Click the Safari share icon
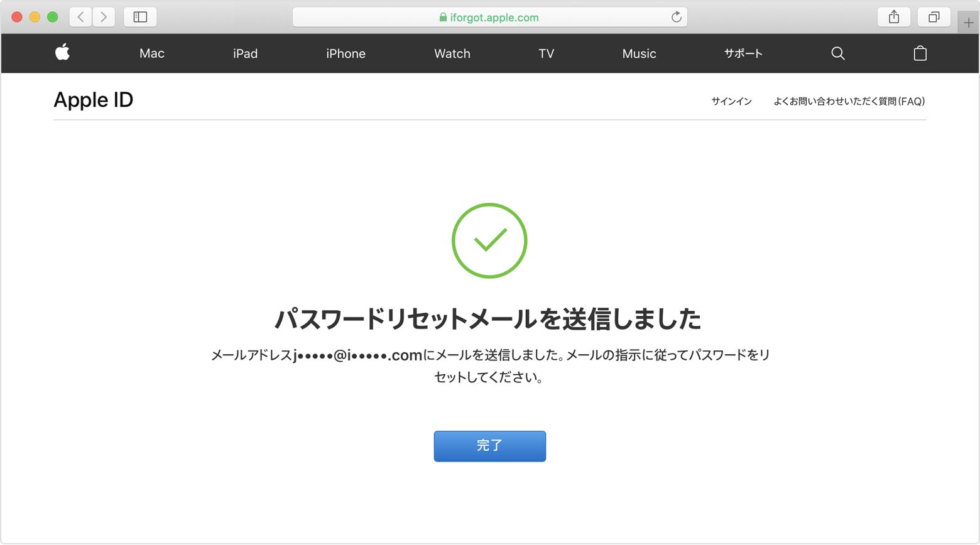Screen dimensions: 980x545 (x=894, y=17)
